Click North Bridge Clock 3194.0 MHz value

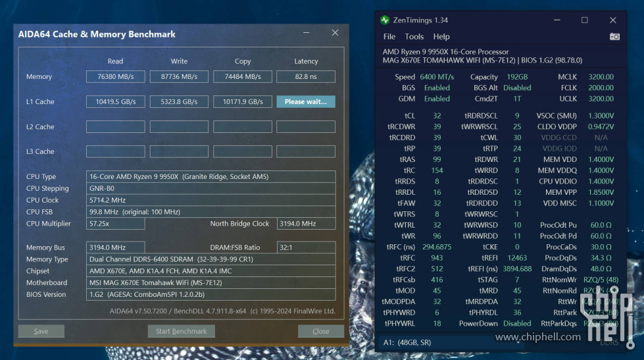point(306,224)
